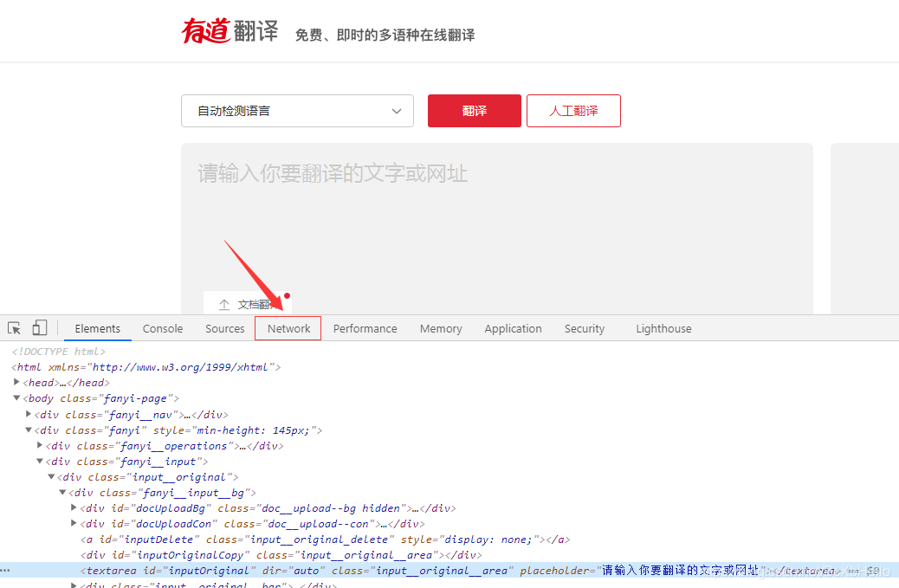The height and width of the screenshot is (588, 899).
Task: Switch to the Security tab
Action: tap(585, 328)
